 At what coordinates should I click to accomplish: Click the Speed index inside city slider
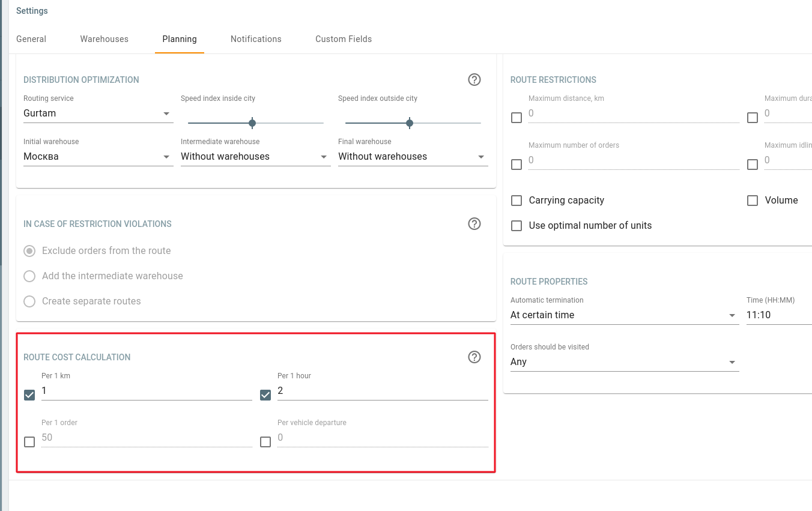[x=252, y=123]
